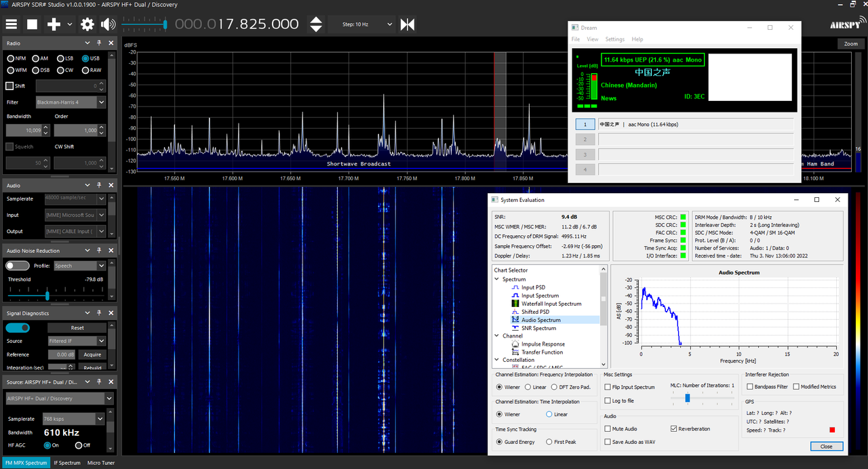This screenshot has width=868, height=469.
Task: Select Input PSD chart in Chart Selector
Action: (533, 287)
